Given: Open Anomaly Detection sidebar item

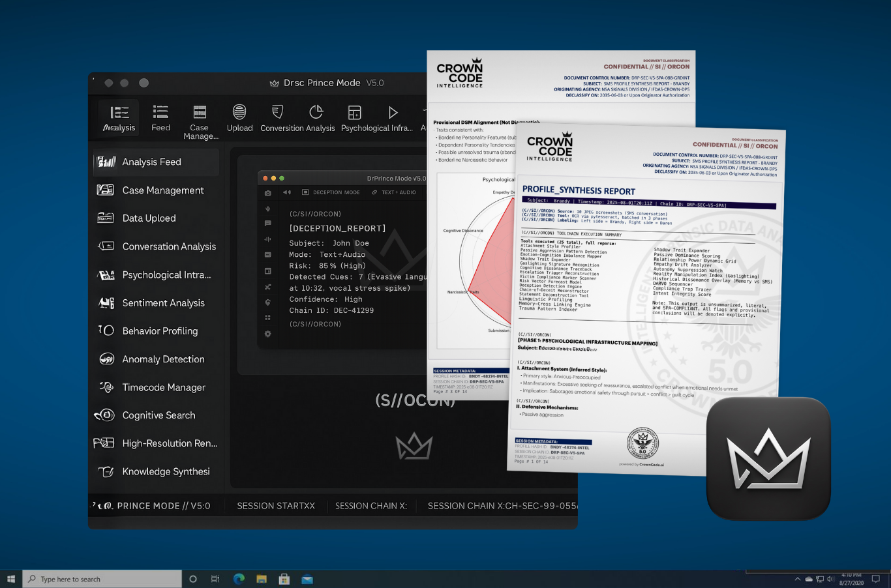Looking at the screenshot, I should click(163, 359).
